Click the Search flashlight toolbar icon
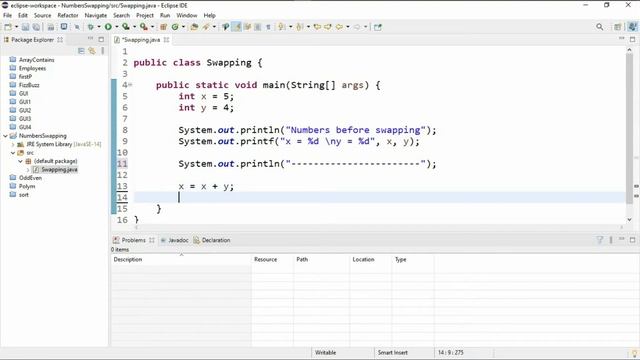Image resolution: width=640 pixels, height=360 pixels. 206,27
